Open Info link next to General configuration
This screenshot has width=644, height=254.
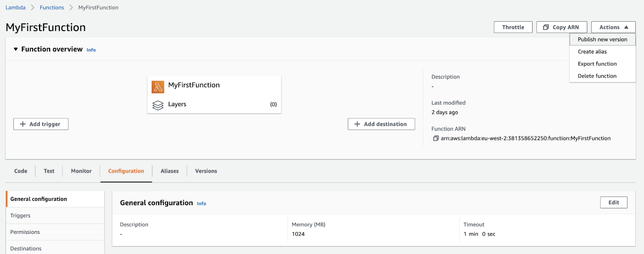(201, 204)
